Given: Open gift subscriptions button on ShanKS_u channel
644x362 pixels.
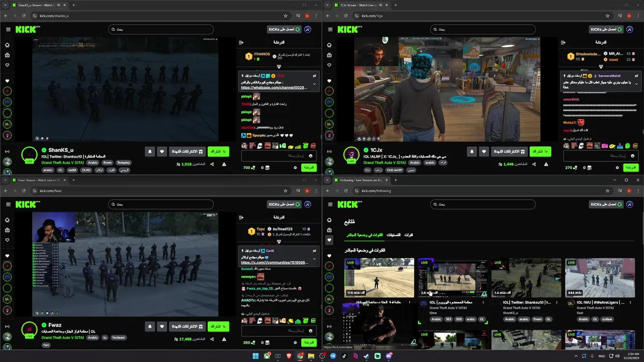Looking at the screenshot, I should [x=187, y=151].
